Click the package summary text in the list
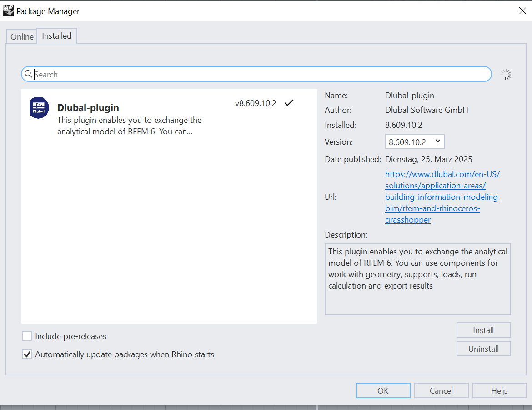Image resolution: width=532 pixels, height=410 pixels. pos(129,126)
